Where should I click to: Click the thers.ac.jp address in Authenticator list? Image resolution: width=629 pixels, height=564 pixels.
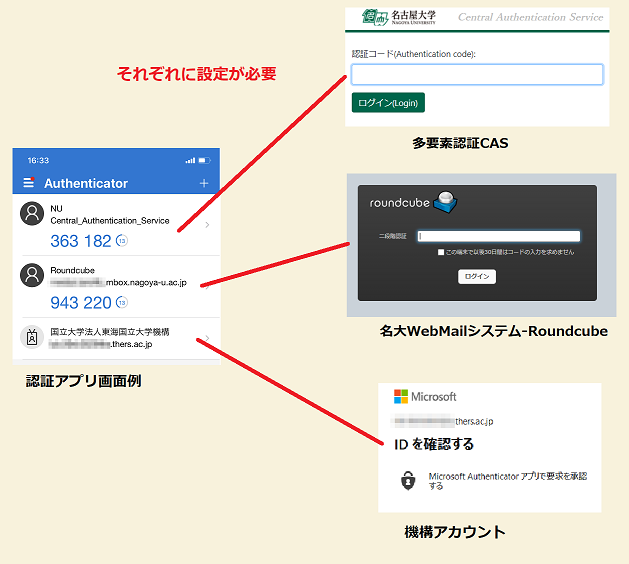coord(132,344)
